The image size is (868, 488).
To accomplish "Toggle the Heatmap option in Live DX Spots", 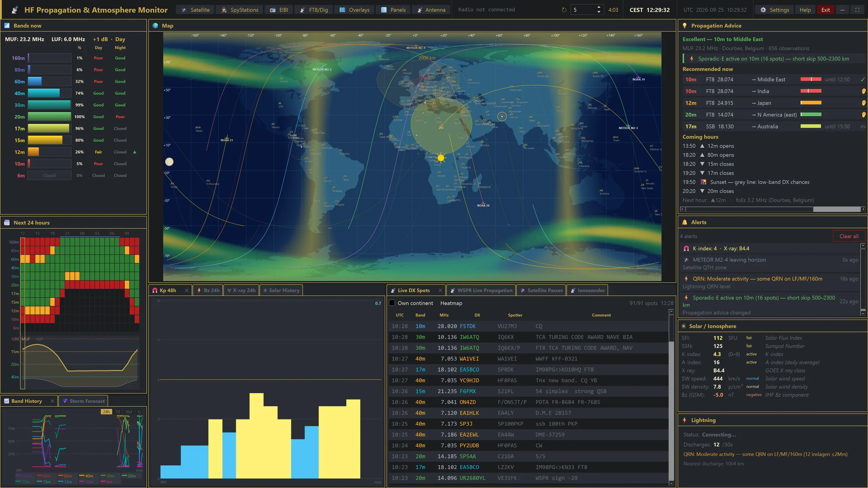I will point(451,303).
